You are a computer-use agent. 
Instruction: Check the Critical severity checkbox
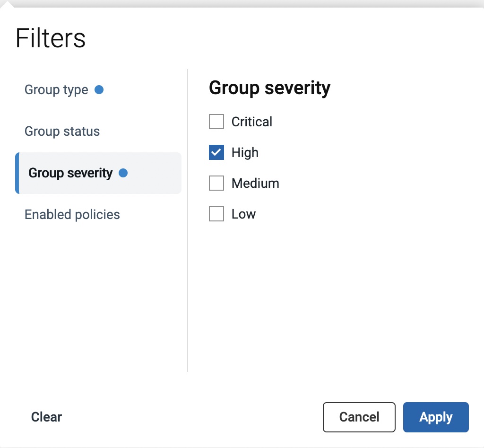click(x=216, y=122)
